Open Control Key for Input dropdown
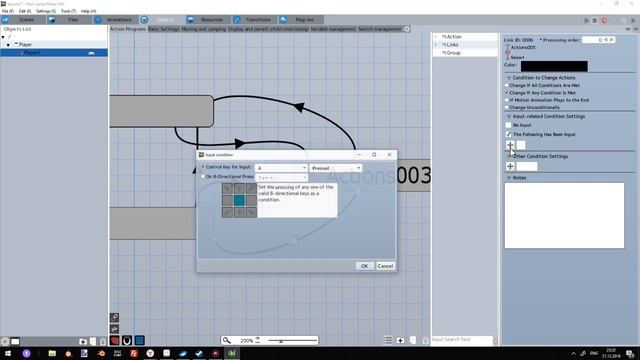 click(x=281, y=168)
